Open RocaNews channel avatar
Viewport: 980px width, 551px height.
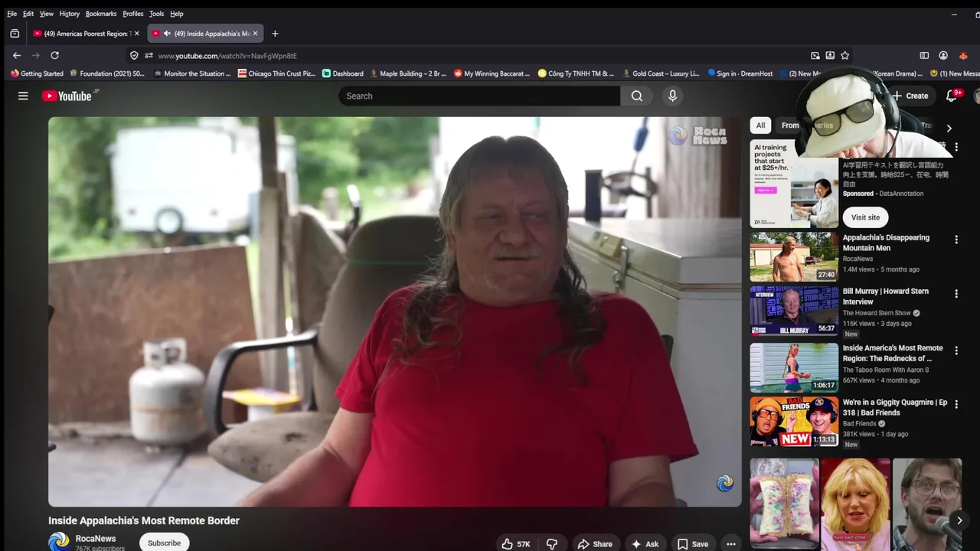[x=58, y=542]
